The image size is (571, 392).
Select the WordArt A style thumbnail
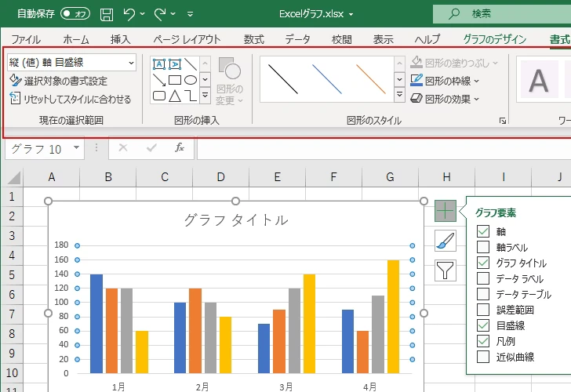[x=539, y=80]
